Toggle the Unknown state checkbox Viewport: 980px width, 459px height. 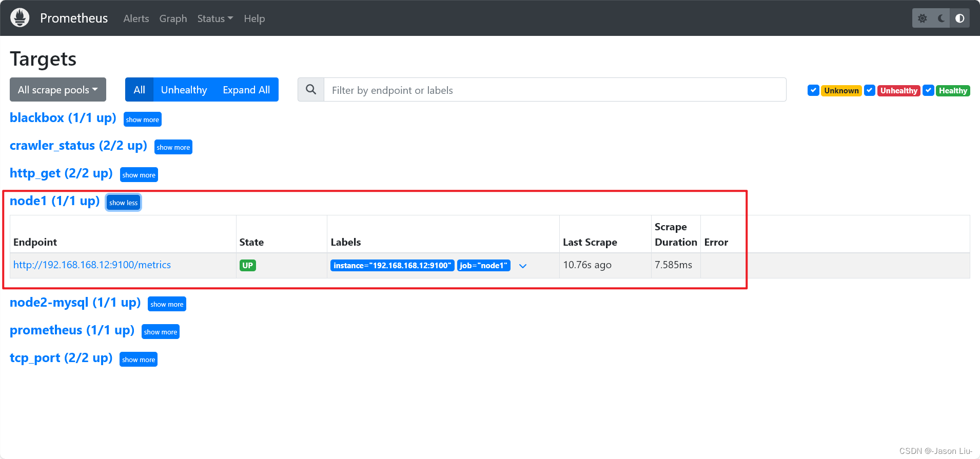click(813, 90)
